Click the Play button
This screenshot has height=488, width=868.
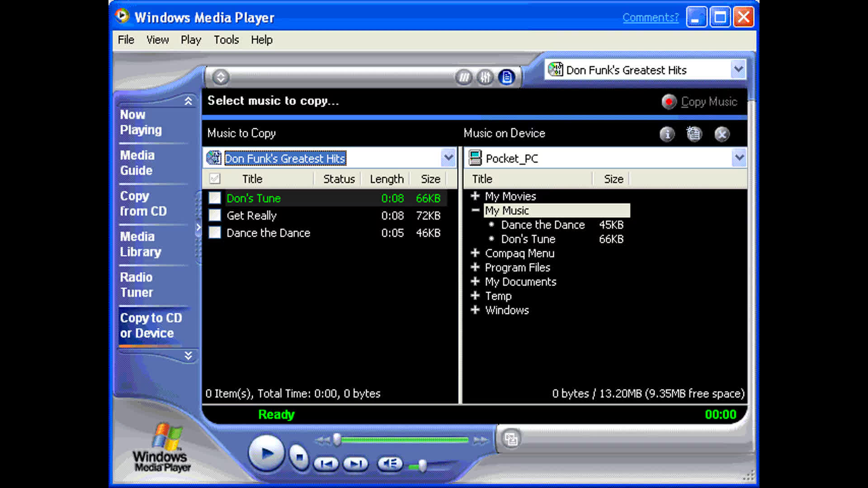click(x=266, y=453)
